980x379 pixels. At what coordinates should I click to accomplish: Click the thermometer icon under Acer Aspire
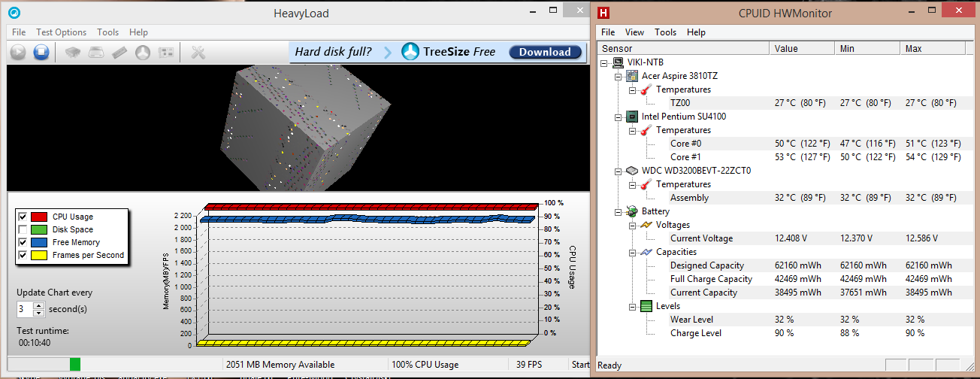646,89
